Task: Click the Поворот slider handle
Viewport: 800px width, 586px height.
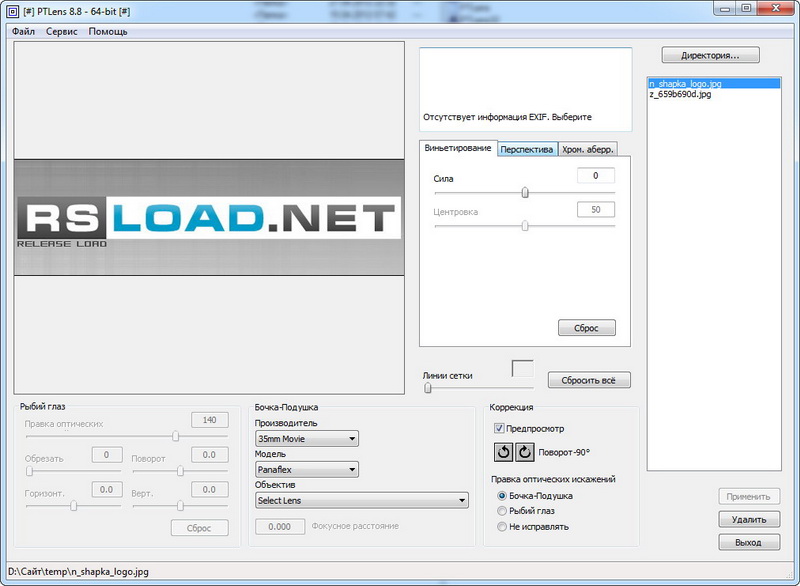Action: pos(180,471)
